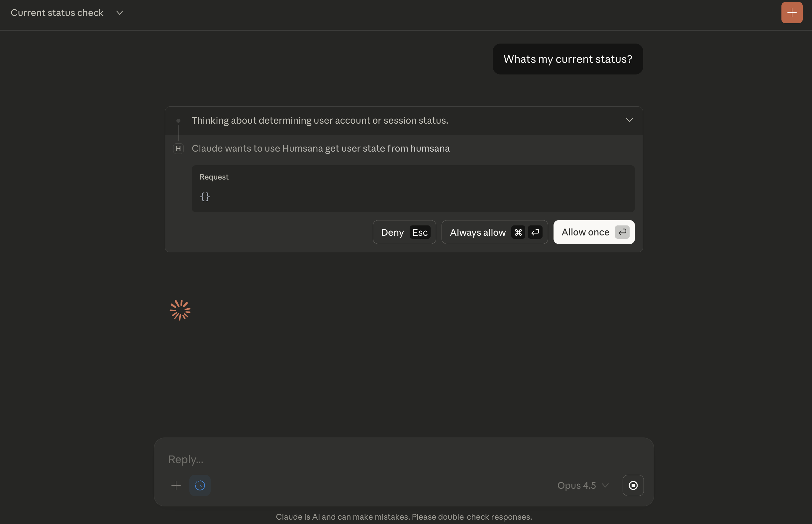This screenshot has height=524, width=812.
Task: Expand the thinking summary text
Action: click(320, 120)
